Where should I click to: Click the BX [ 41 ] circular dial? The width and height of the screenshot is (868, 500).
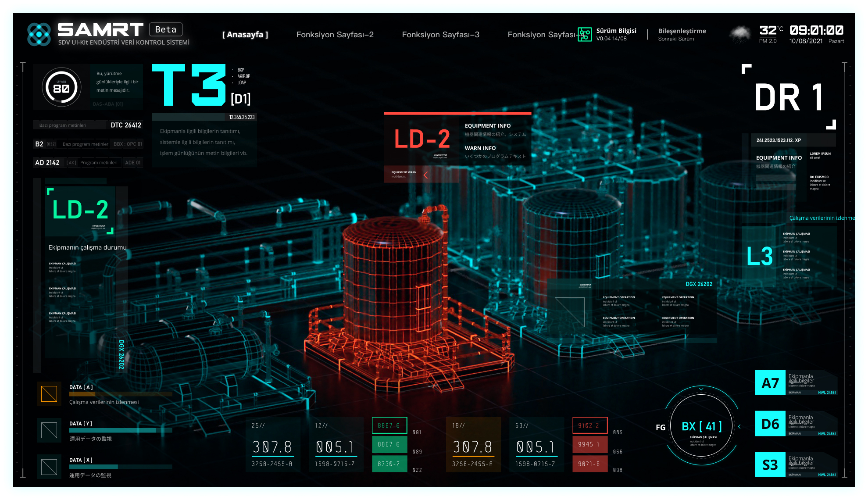pyautogui.click(x=701, y=426)
